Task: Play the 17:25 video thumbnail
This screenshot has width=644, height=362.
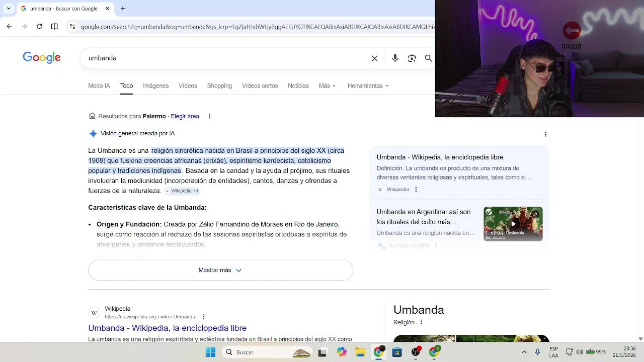Action: tap(513, 224)
